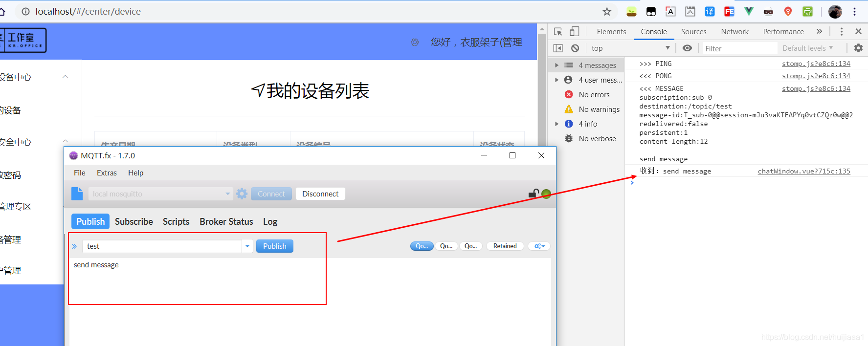This screenshot has width=868, height=346.
Task: Open publish options gear dropdown
Action: pos(539,246)
